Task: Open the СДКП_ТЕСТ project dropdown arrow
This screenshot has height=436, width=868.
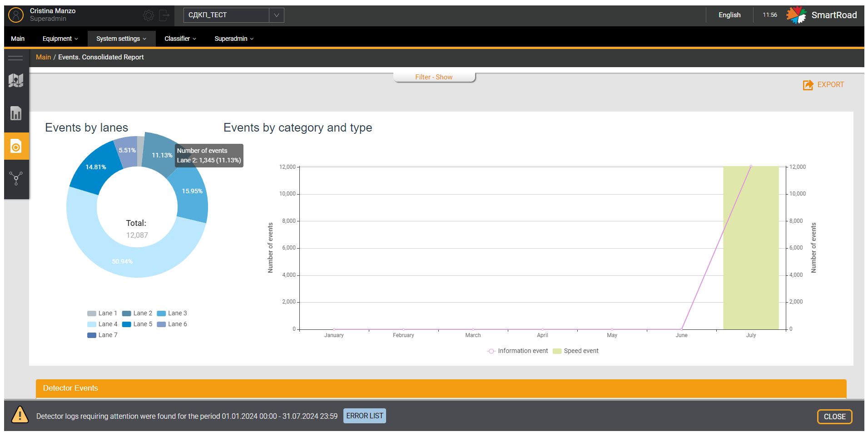Action: [276, 15]
